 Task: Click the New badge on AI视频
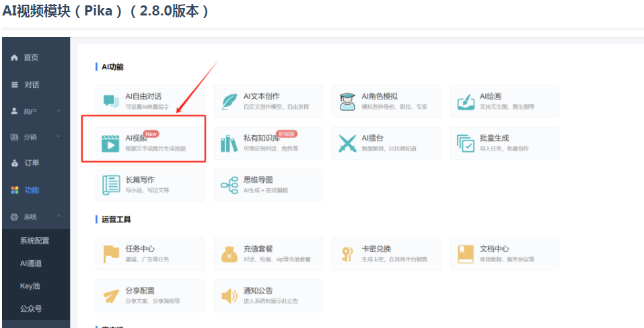click(151, 134)
